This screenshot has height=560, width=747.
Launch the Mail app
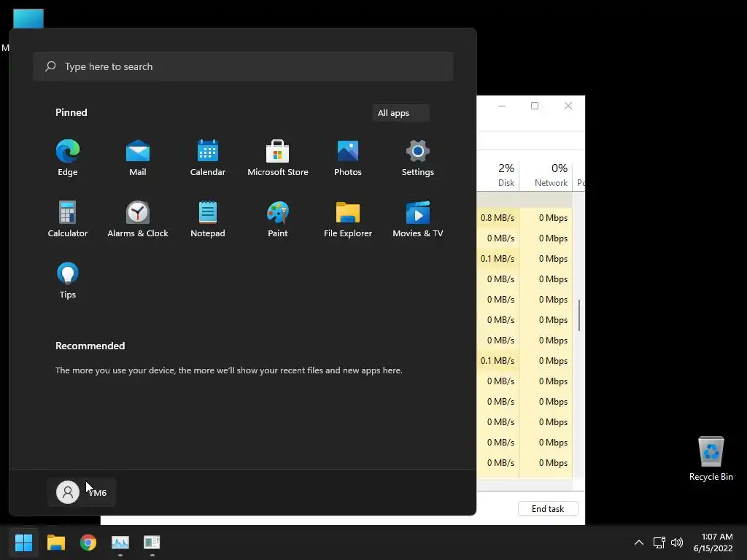(x=138, y=158)
